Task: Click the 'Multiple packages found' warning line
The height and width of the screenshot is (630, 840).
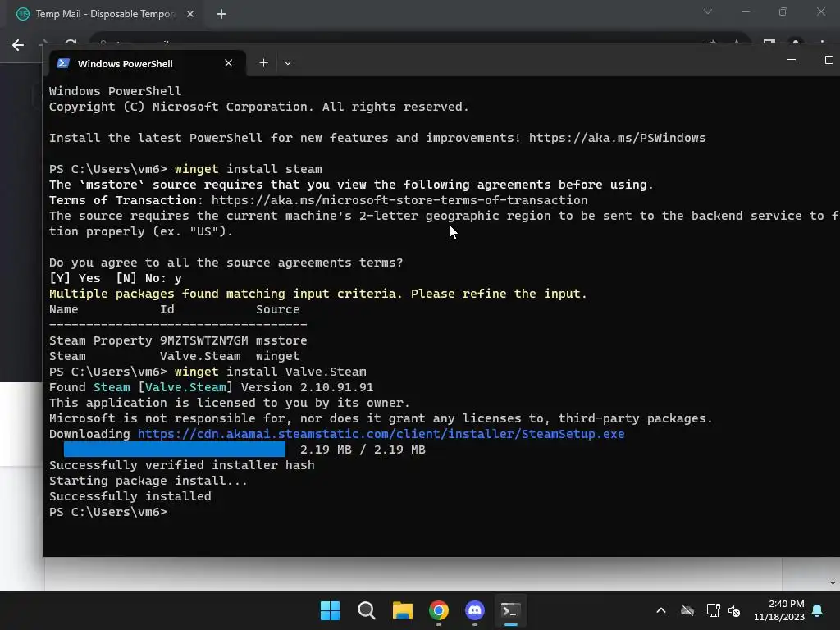Action: click(x=317, y=294)
